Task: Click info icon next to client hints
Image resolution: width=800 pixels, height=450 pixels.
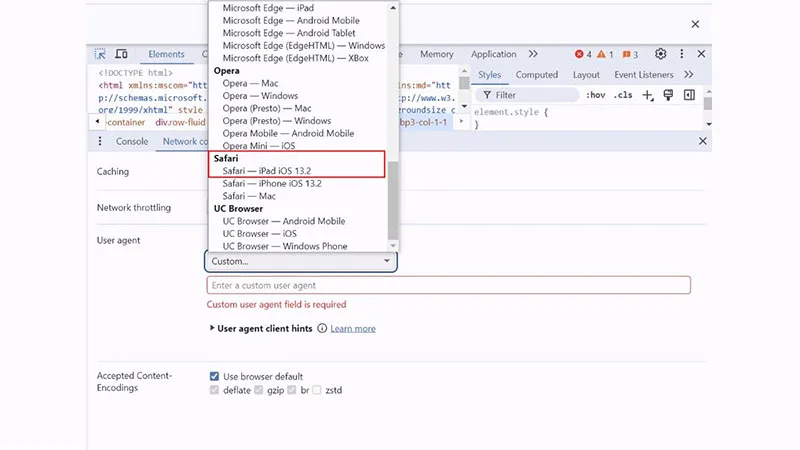Action: pos(322,328)
